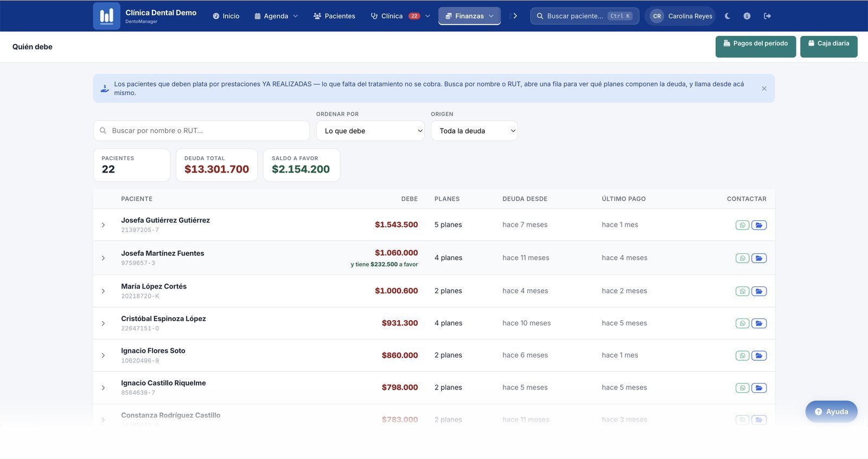Screen dimensions: 868x459
Task: Open folder for Ignacio Castillo Riquelme
Action: coord(759,388)
